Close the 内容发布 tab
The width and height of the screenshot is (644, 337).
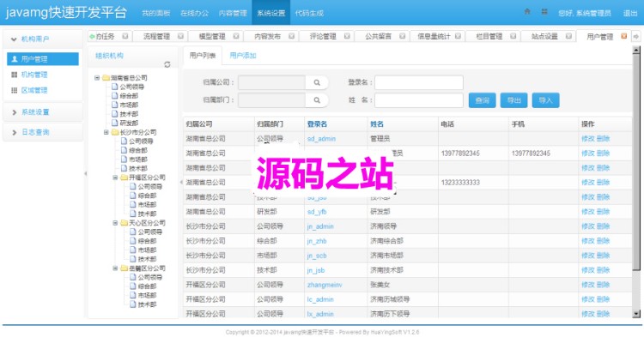[291, 36]
